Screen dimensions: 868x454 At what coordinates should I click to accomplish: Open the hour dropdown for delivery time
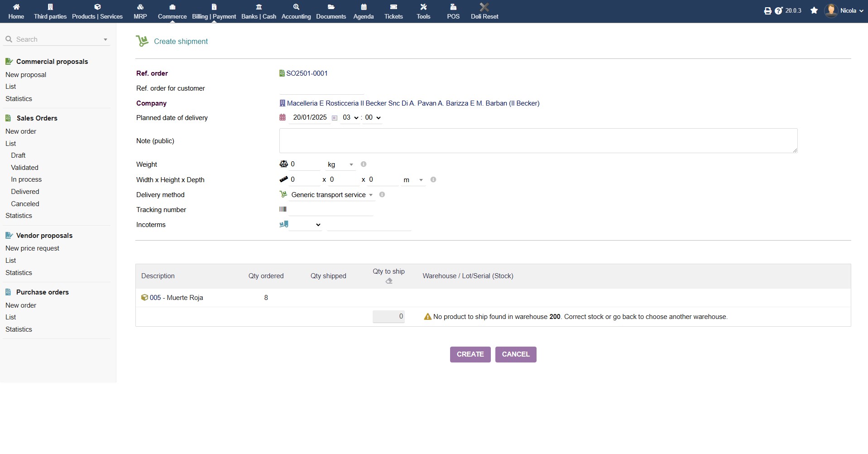click(x=350, y=118)
